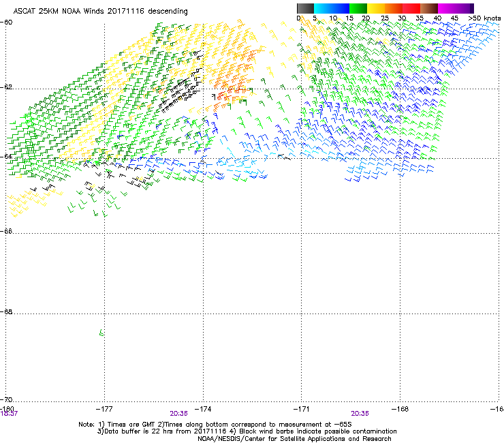The height and width of the screenshot is (443, 504).
Task: Select the cyan-to-blue 5-15 knots color segment
Action: [x=332, y=8]
